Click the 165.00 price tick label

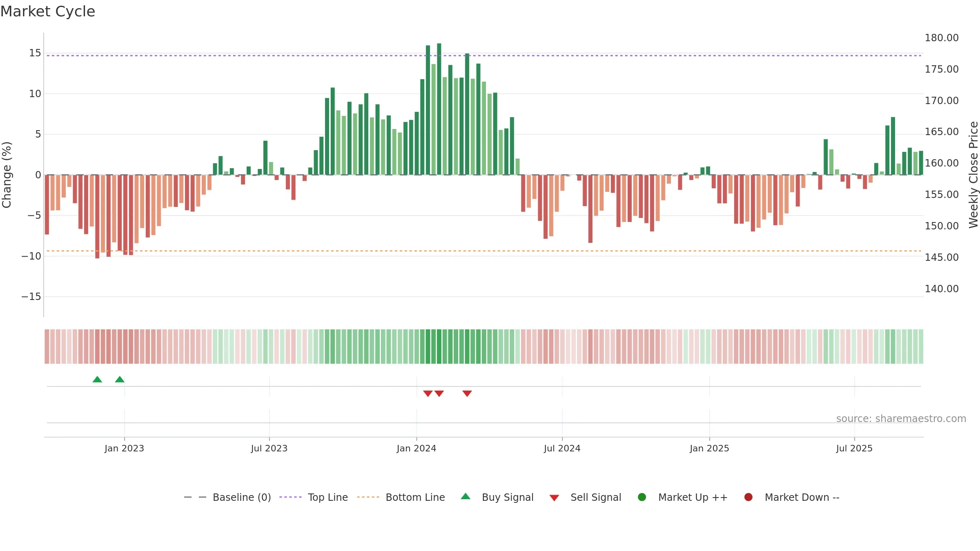pyautogui.click(x=942, y=132)
